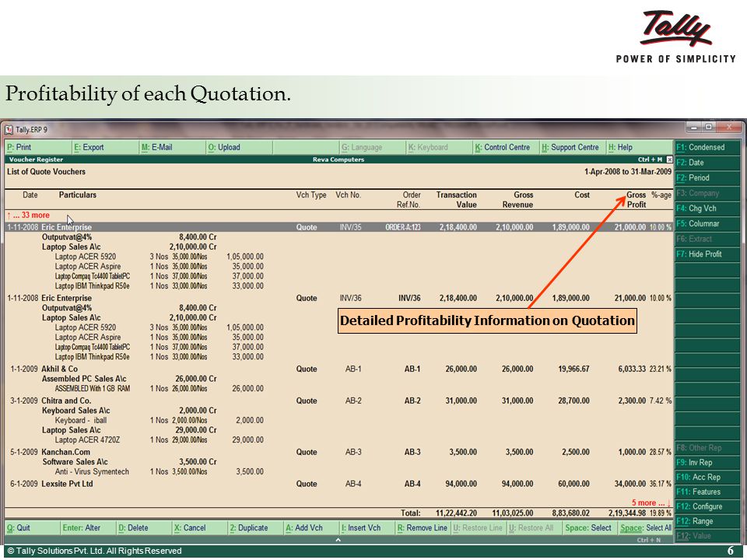Click the Anti - Virus Symentech item
Screen dimensions: 747x560
pos(92,472)
